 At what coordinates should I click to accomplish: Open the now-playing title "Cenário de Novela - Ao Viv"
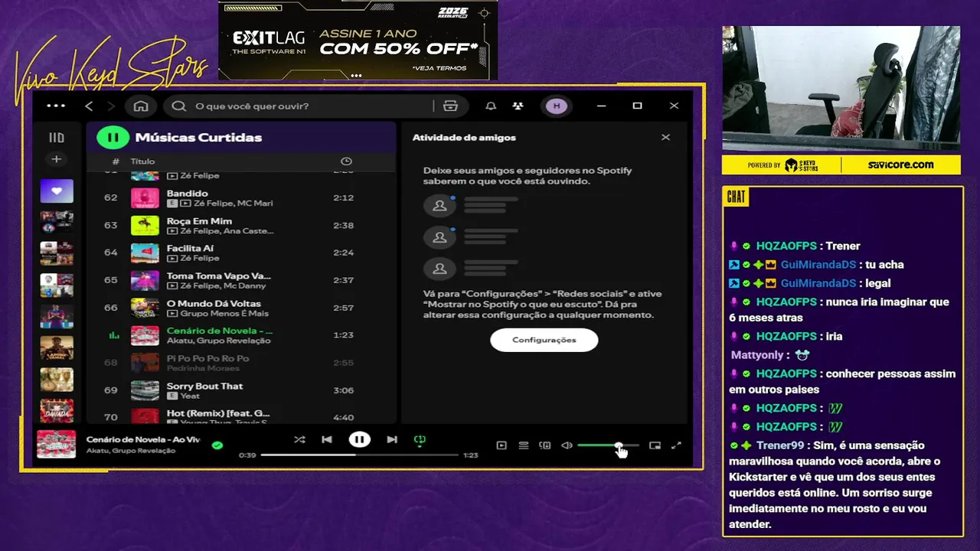pyautogui.click(x=143, y=440)
